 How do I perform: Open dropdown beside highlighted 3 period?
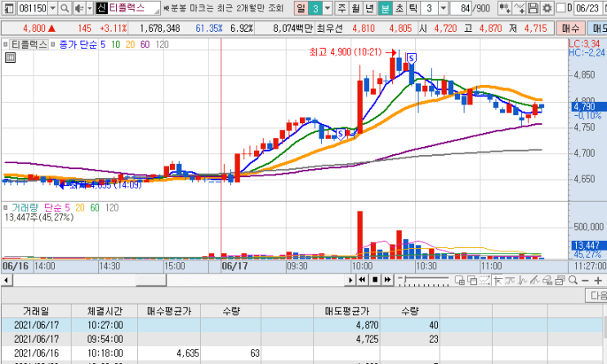[328, 8]
